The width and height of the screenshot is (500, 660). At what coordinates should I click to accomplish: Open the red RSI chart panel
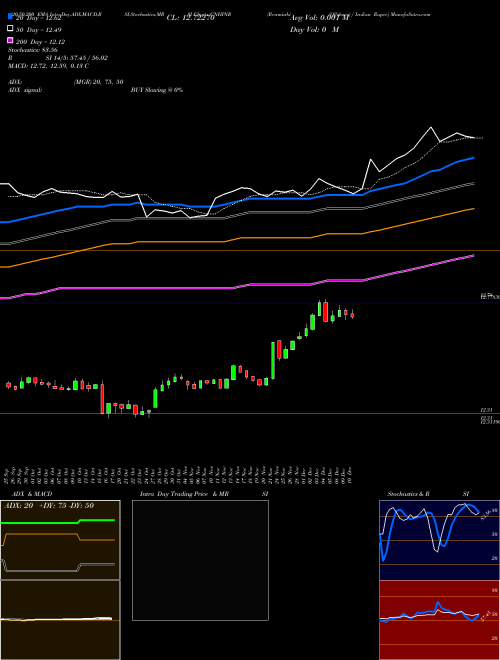tap(439, 620)
